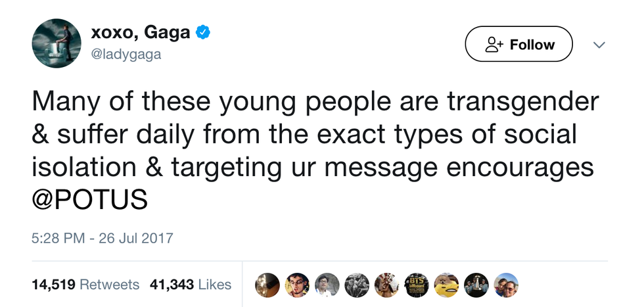644x307 pixels.
Task: Open the last liker avatar with couple
Action: (x=506, y=284)
